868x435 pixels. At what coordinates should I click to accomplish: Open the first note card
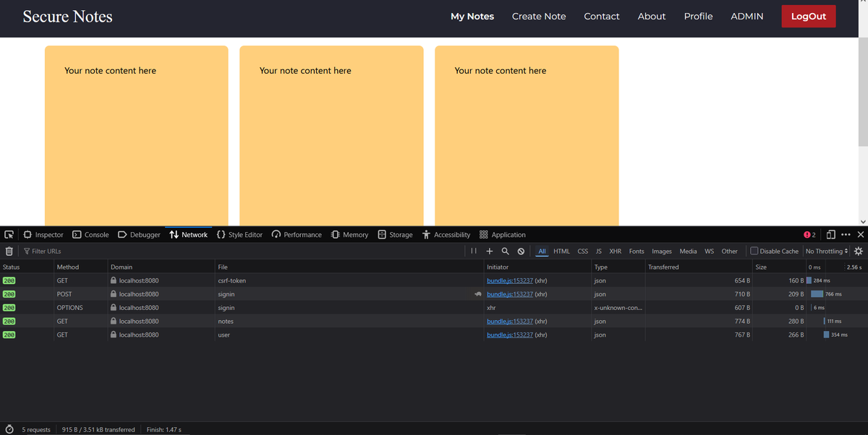coord(137,136)
